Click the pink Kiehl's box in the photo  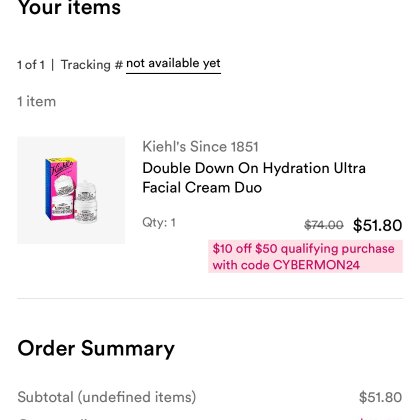tap(59, 189)
